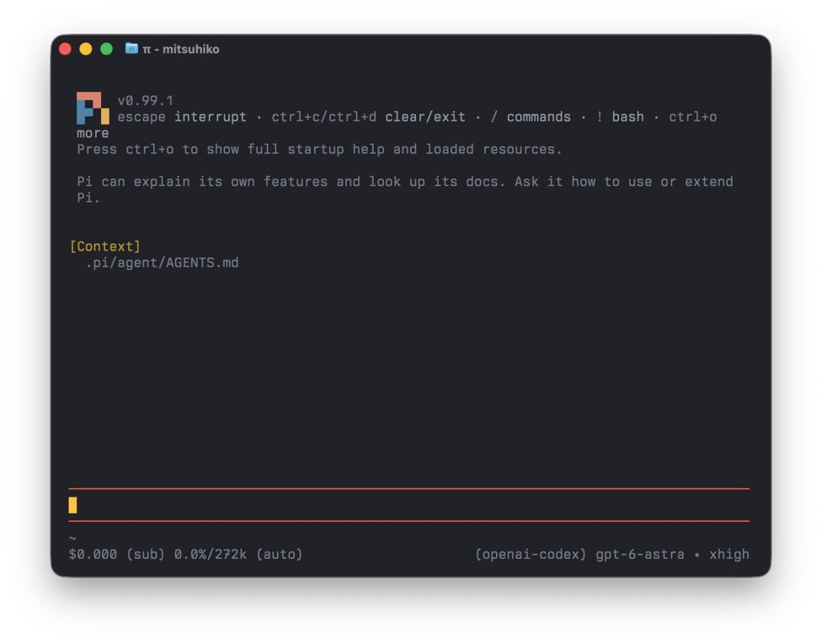Image resolution: width=822 pixels, height=644 pixels.
Task: Click the red close window button
Action: (66, 49)
